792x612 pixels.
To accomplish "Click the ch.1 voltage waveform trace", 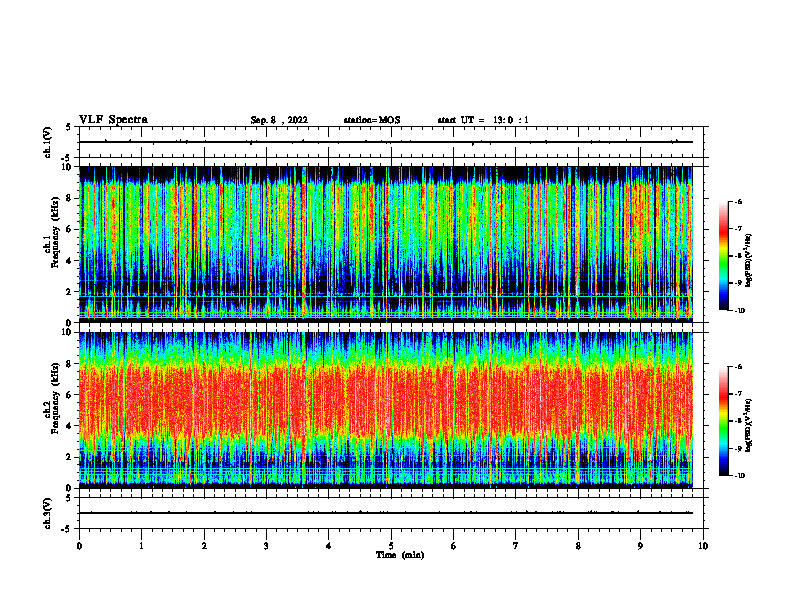I will 386,142.
